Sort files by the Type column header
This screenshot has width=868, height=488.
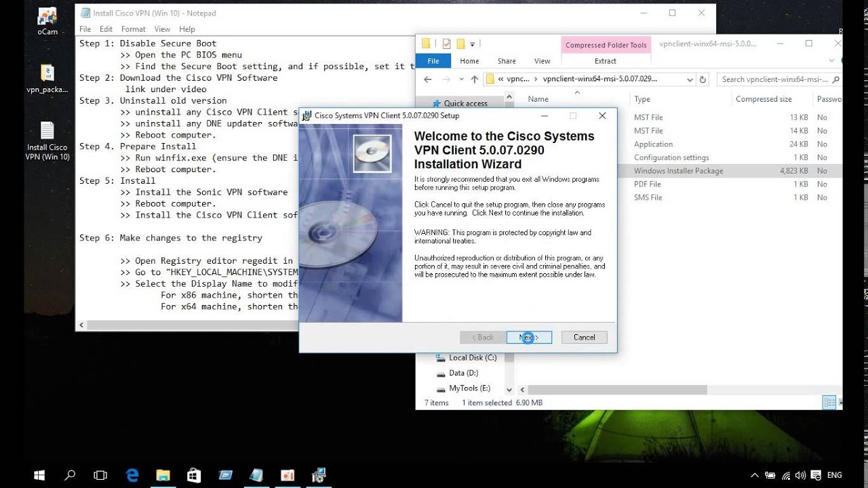(x=642, y=99)
